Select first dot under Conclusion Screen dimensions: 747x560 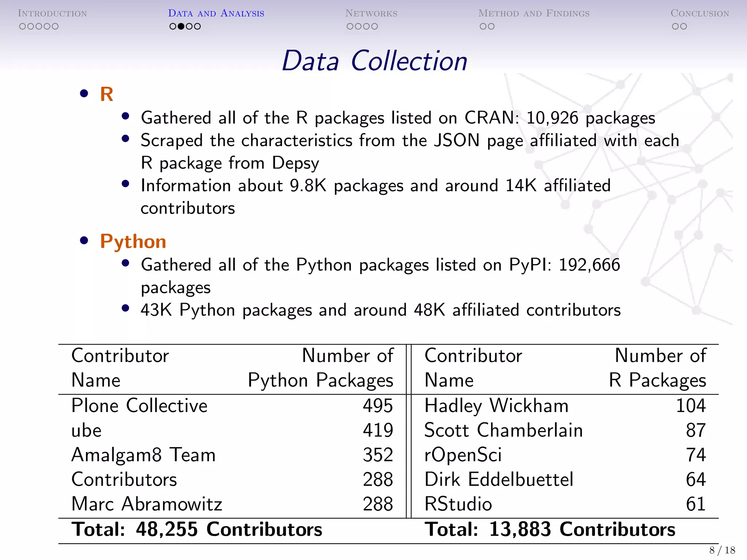coord(676,26)
